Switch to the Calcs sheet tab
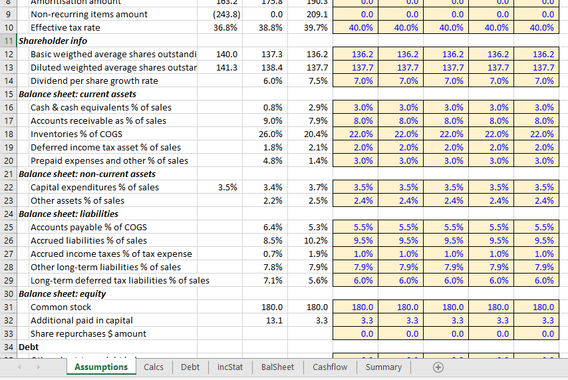Viewport: 568px width, 380px height. pos(154,367)
